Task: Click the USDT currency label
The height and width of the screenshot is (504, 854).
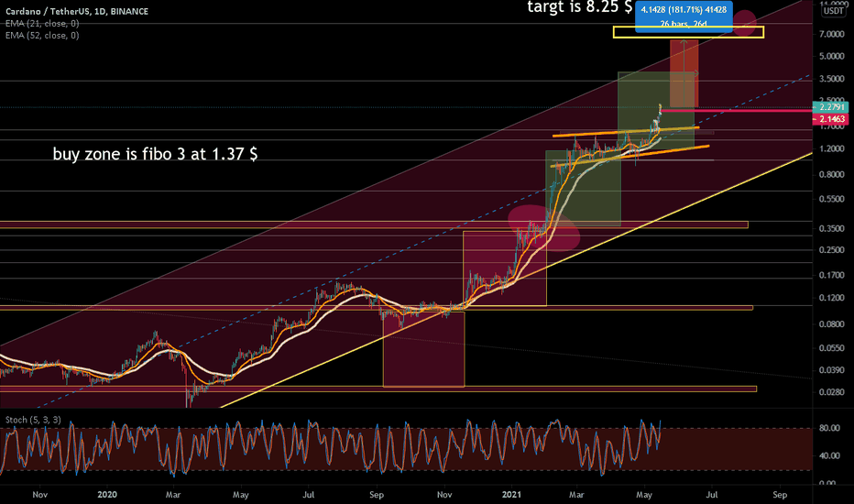Action: (x=833, y=10)
